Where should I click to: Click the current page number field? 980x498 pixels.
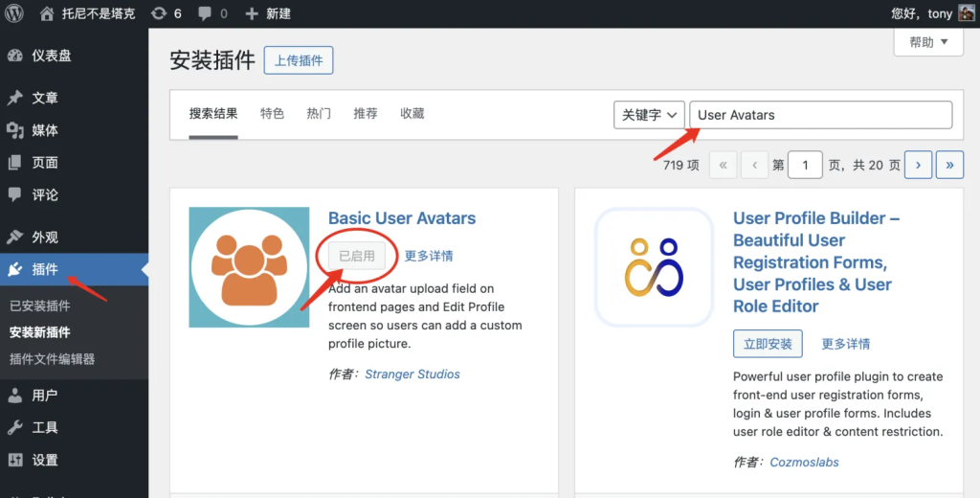[x=805, y=165]
